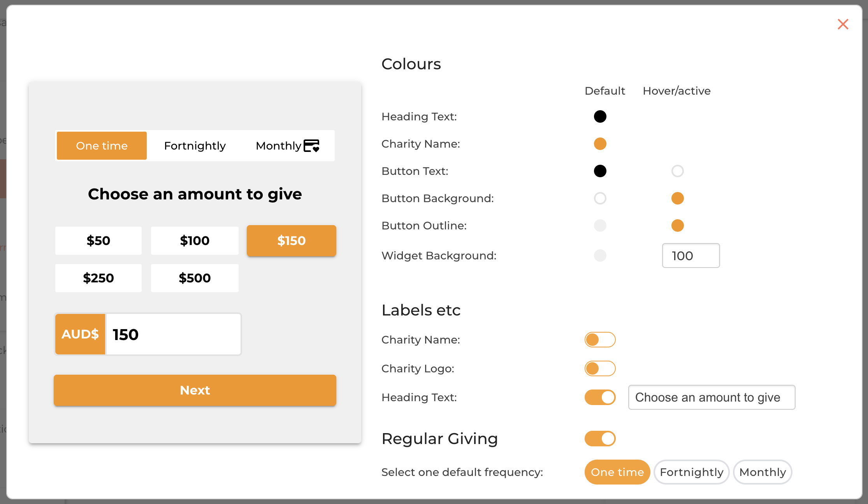The width and height of the screenshot is (868, 504).
Task: Click the orange Next button
Action: pos(195,390)
